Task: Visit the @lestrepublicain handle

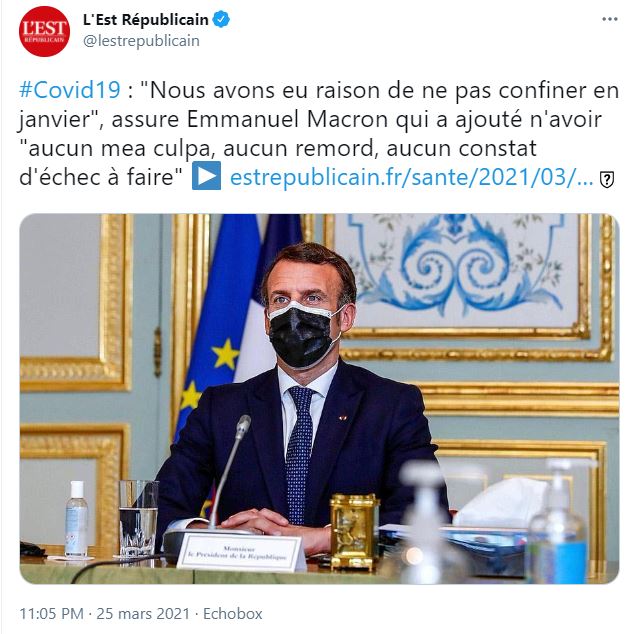Action: [141, 41]
